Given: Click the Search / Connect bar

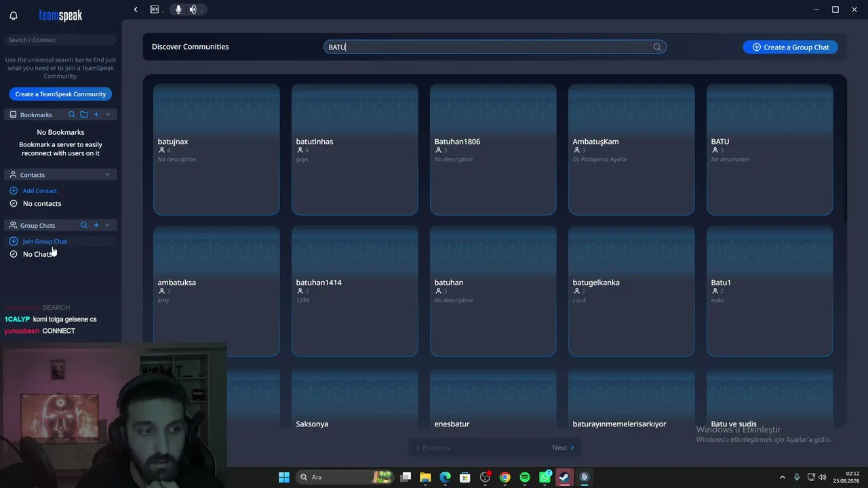Looking at the screenshot, I should [x=60, y=40].
